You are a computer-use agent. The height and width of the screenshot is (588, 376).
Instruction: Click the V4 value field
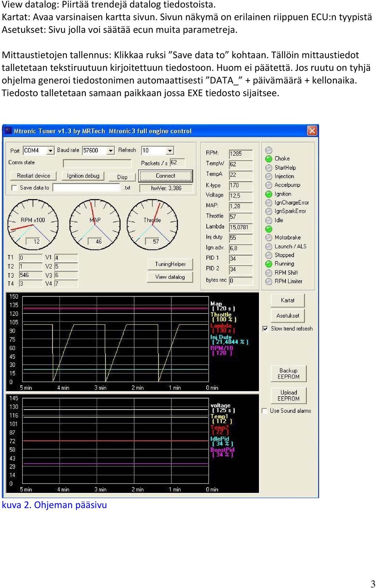click(x=66, y=284)
